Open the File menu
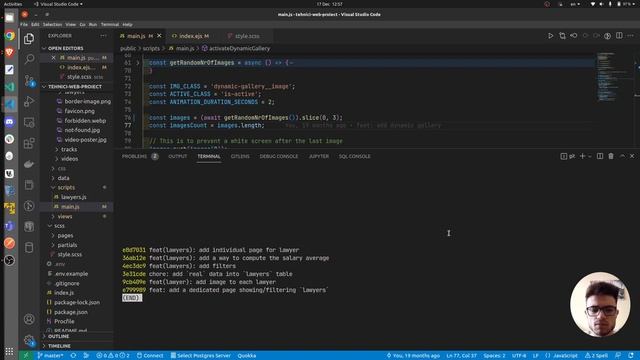The image size is (640, 360). 24,24
